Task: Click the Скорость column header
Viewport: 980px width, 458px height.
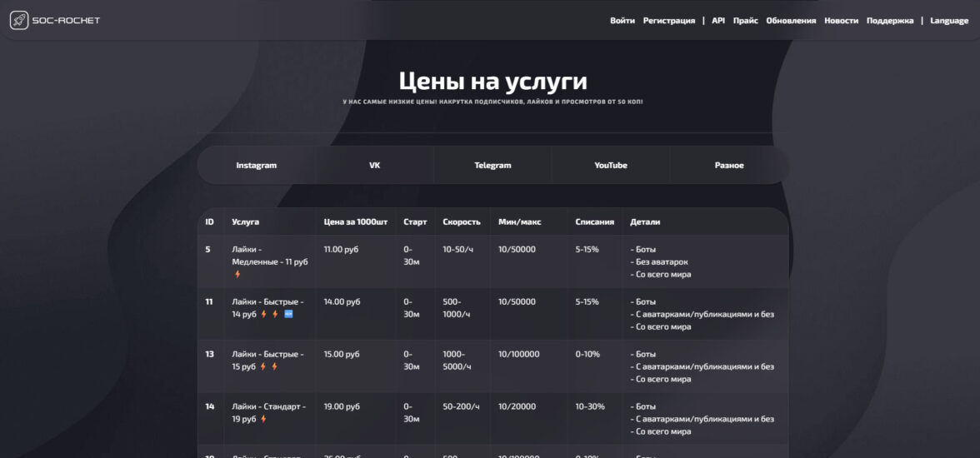Action: [462, 222]
